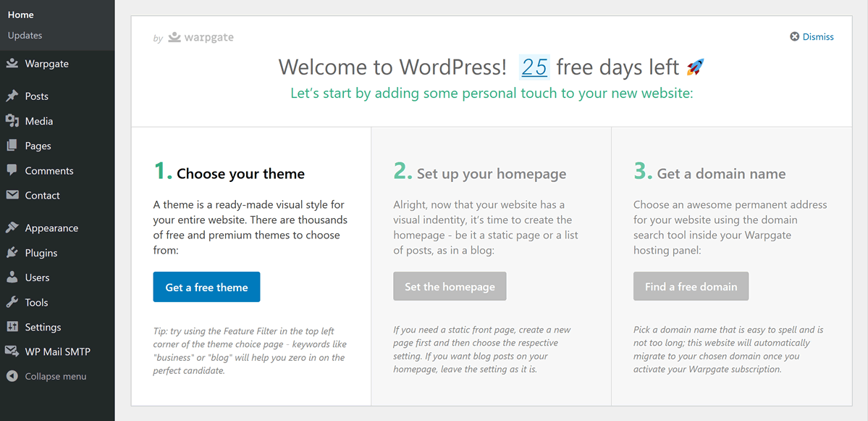Click the rocket emoji beside free days left
868x421 pixels.
(695, 67)
